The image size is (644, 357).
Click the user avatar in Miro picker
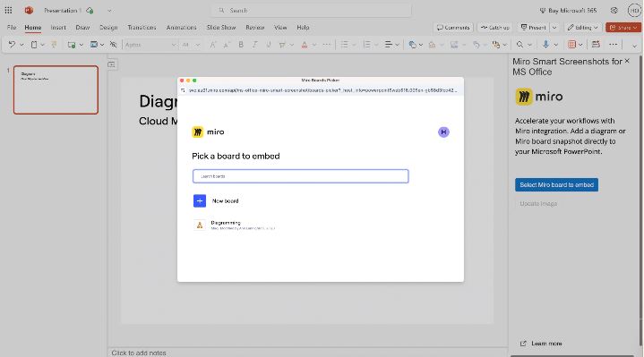click(443, 132)
